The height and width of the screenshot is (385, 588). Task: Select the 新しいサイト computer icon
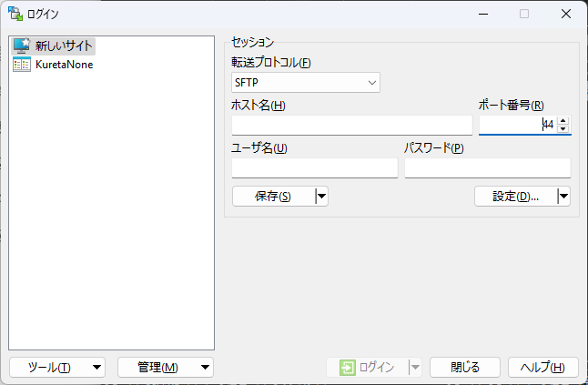tap(21, 46)
